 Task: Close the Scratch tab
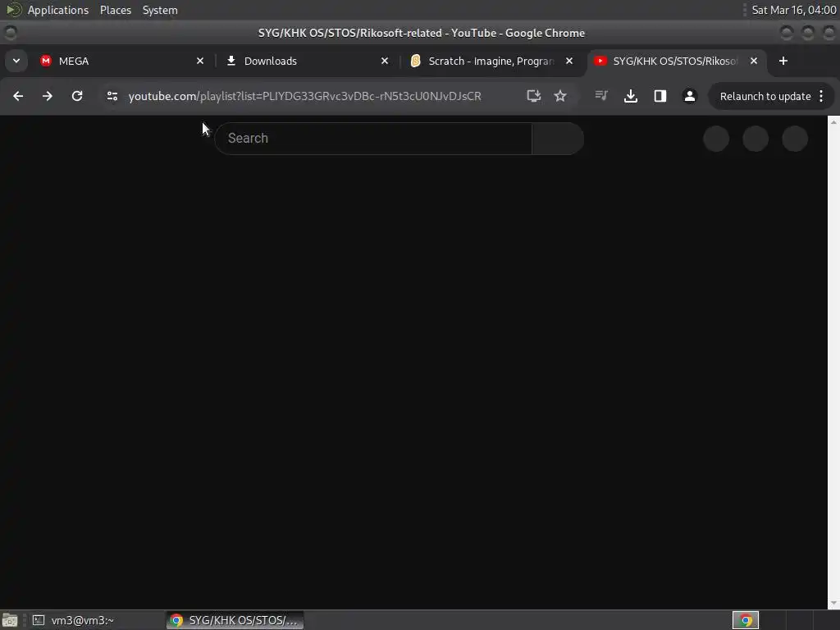click(569, 61)
